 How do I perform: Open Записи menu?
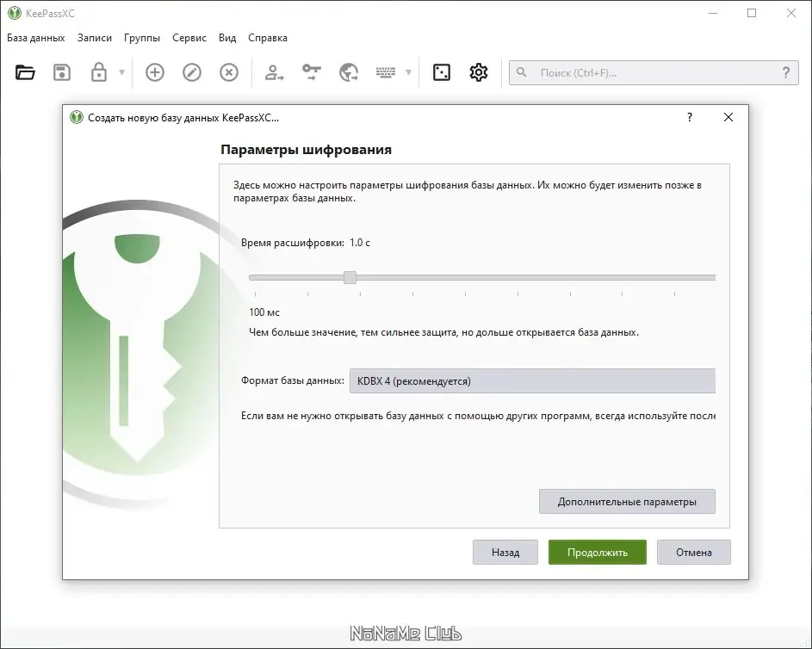(94, 38)
